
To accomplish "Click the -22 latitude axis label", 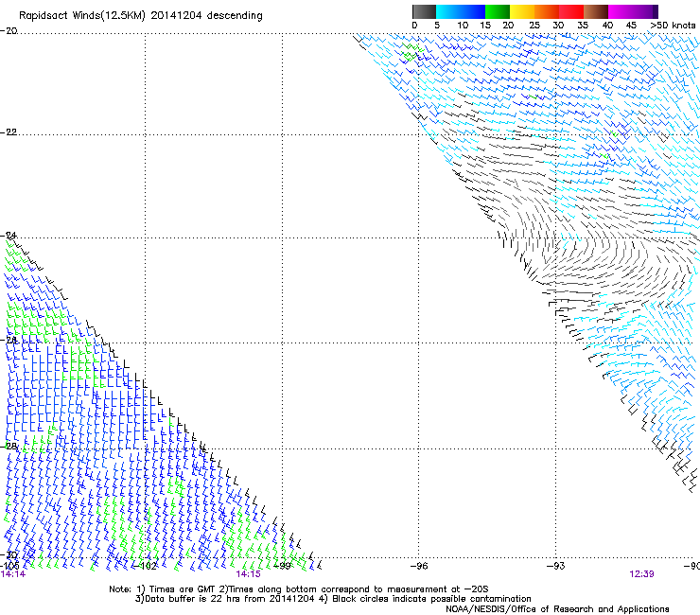I will tap(9, 132).
